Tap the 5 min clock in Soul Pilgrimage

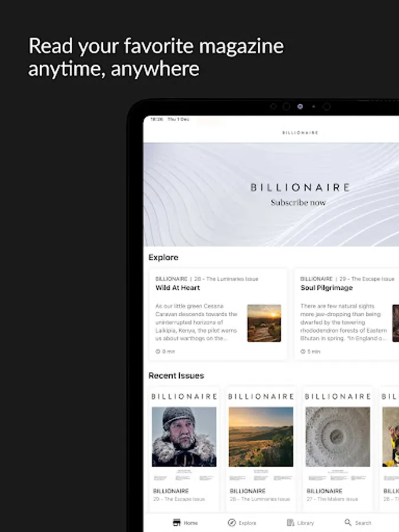[303, 352]
